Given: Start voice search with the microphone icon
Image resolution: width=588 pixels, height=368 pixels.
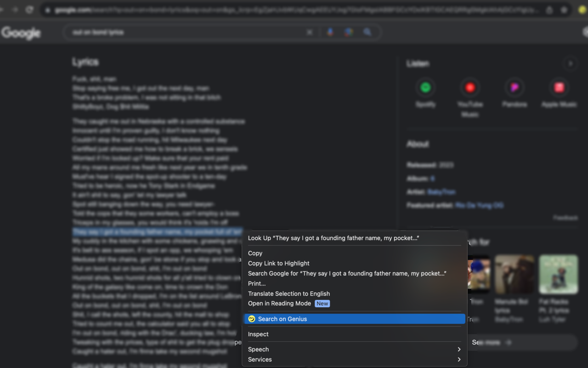Looking at the screenshot, I should 330,32.
